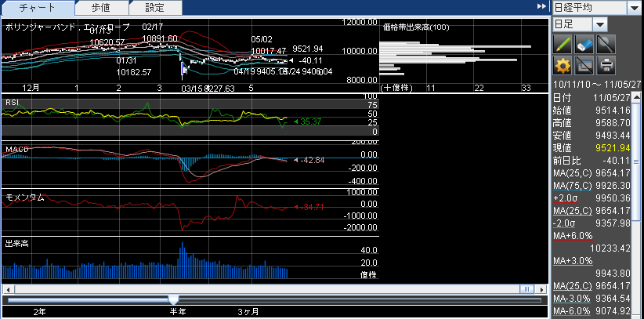The width and height of the screenshot is (644, 319).
Task: Click the time range slider handle
Action: (173, 299)
